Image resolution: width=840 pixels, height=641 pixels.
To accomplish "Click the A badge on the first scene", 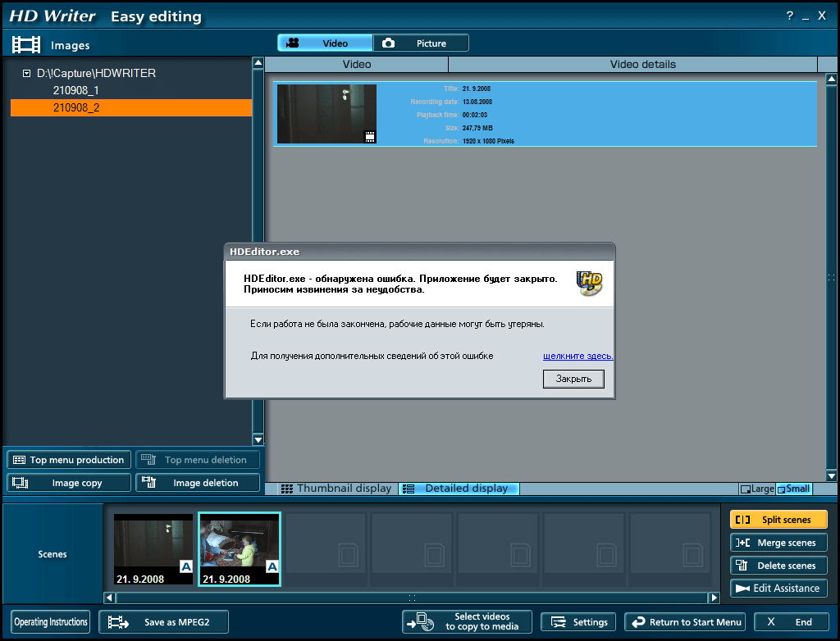I will 186,566.
